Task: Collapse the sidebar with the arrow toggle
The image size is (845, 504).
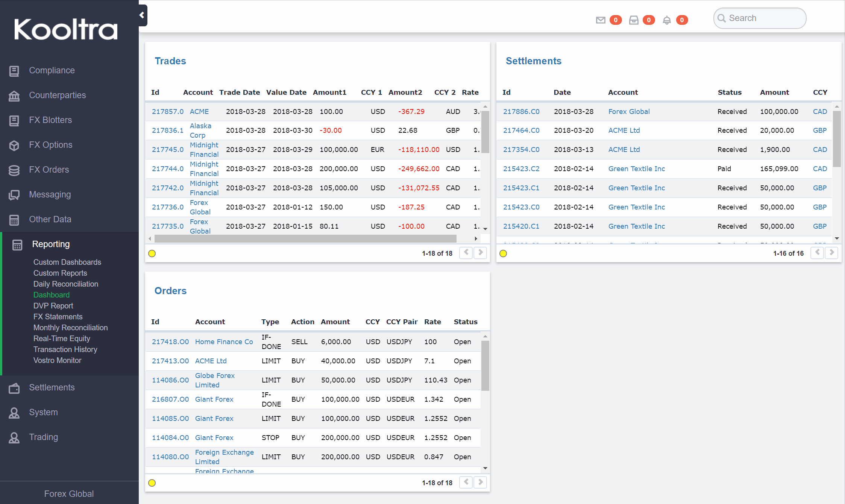Action: [142, 15]
